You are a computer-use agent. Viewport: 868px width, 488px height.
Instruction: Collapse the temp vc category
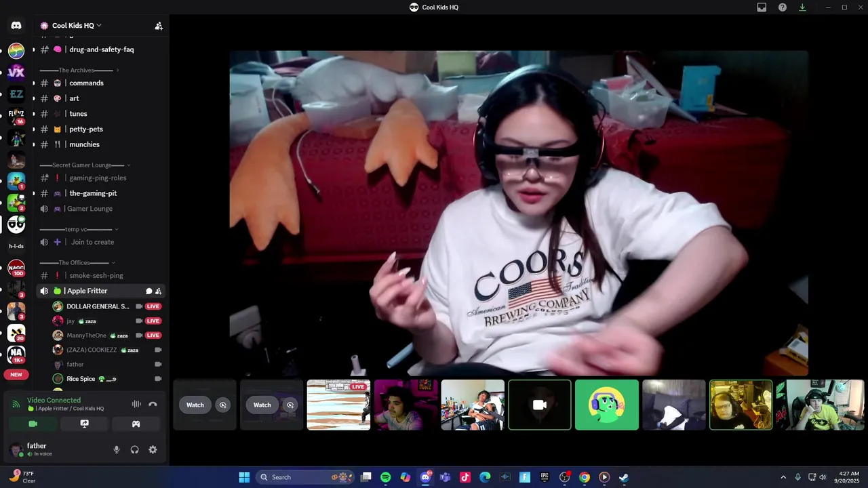pos(79,229)
